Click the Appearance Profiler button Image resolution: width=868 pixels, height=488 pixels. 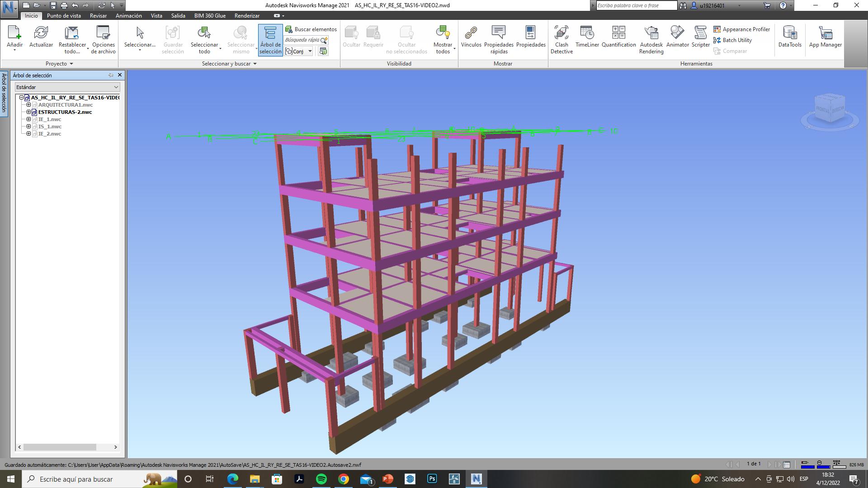(742, 29)
